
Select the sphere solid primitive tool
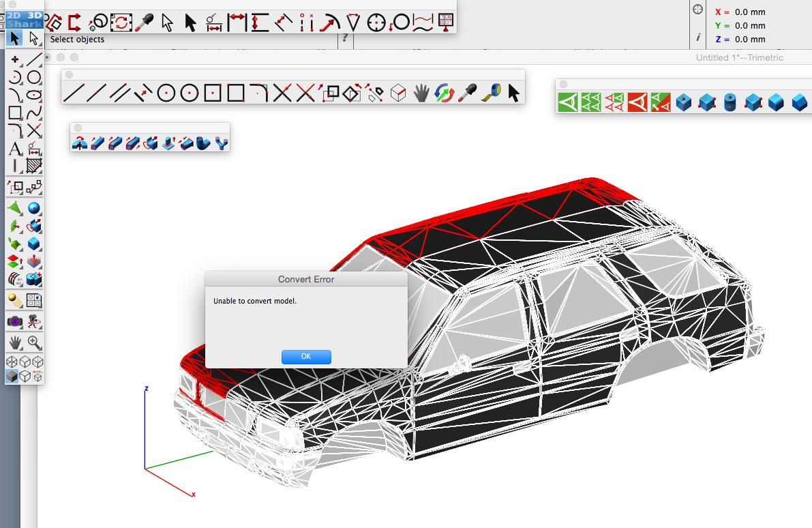point(33,209)
